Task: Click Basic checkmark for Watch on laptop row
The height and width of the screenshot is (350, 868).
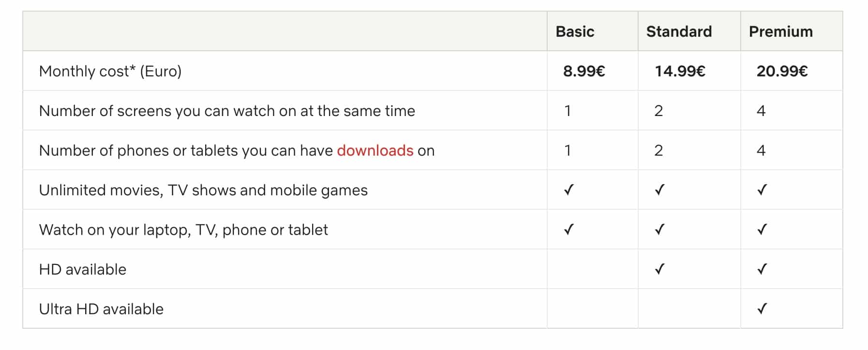Action: click(569, 230)
